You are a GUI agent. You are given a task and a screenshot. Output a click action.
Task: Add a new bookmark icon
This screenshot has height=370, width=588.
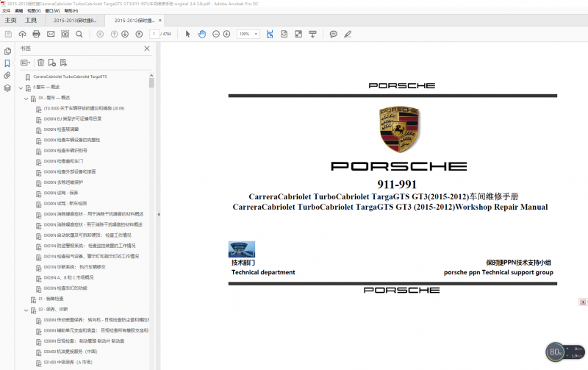[x=52, y=63]
